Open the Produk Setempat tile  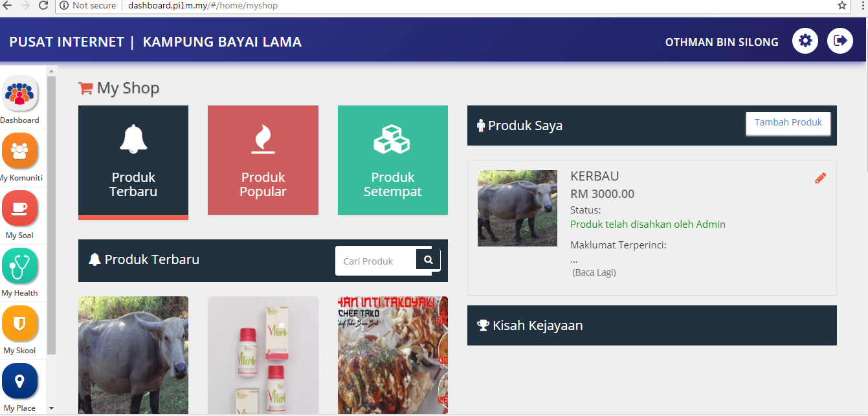[393, 160]
